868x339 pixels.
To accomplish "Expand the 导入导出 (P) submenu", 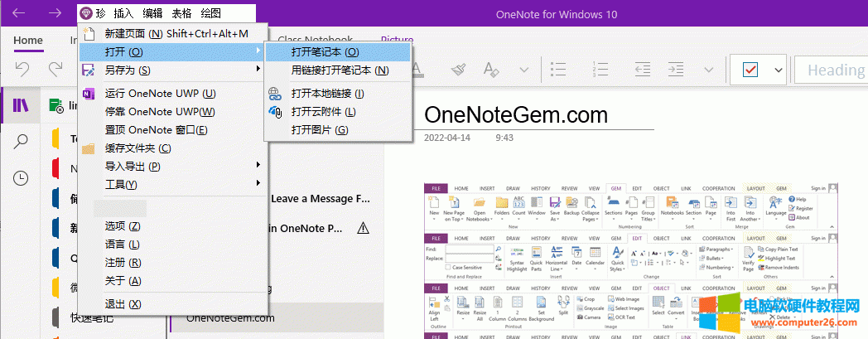I will pyautogui.click(x=173, y=166).
